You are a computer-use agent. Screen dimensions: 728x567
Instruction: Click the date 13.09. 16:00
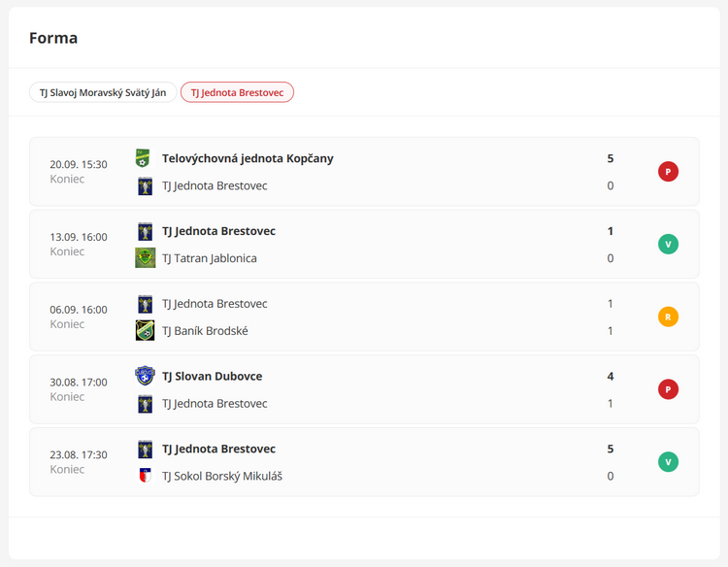point(79,237)
